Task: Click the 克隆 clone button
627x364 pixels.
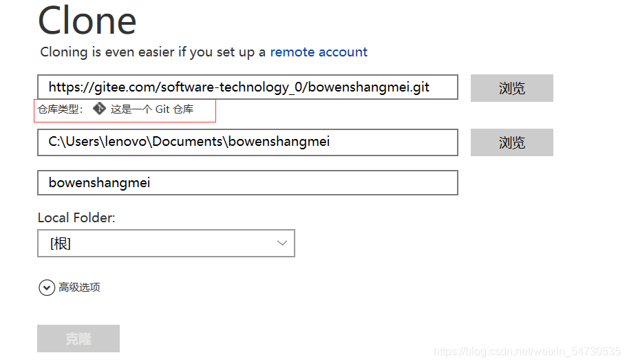Action: (x=78, y=339)
